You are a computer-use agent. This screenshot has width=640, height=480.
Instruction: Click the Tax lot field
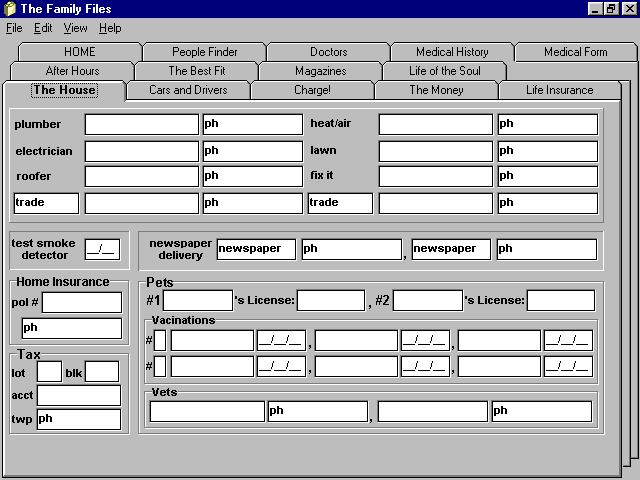click(x=49, y=371)
